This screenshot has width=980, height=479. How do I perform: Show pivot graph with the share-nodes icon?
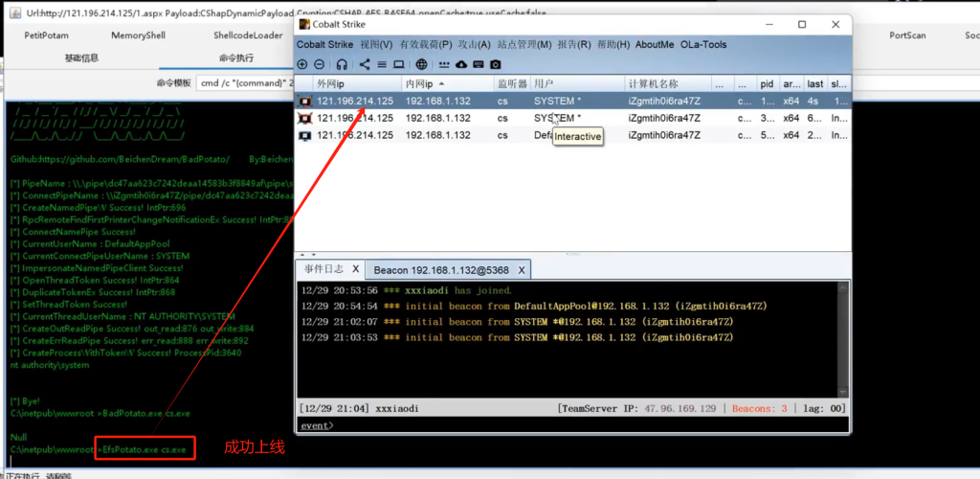[x=365, y=64]
